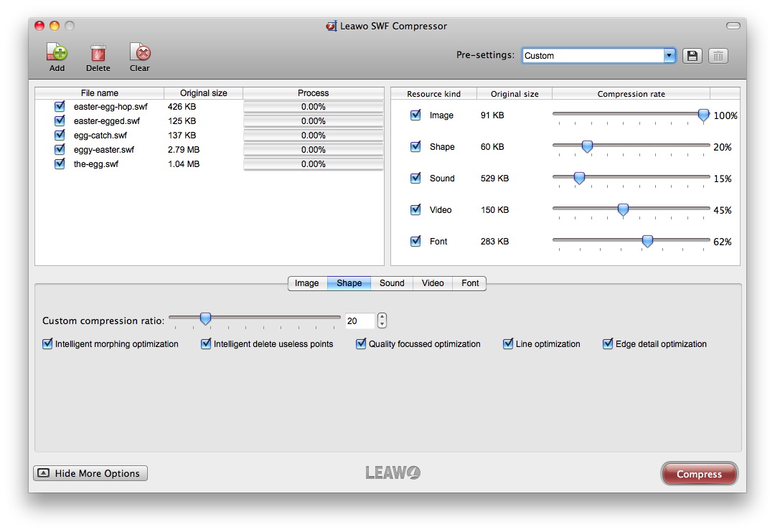Toggle Edge detail optimization checkbox
Viewport: 775px width, 532px height.
pos(608,344)
